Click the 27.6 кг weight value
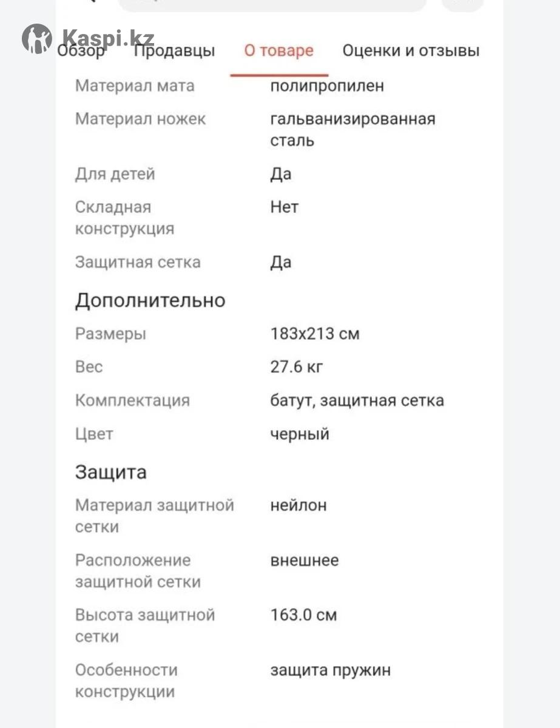This screenshot has width=560, height=728. 297,367
